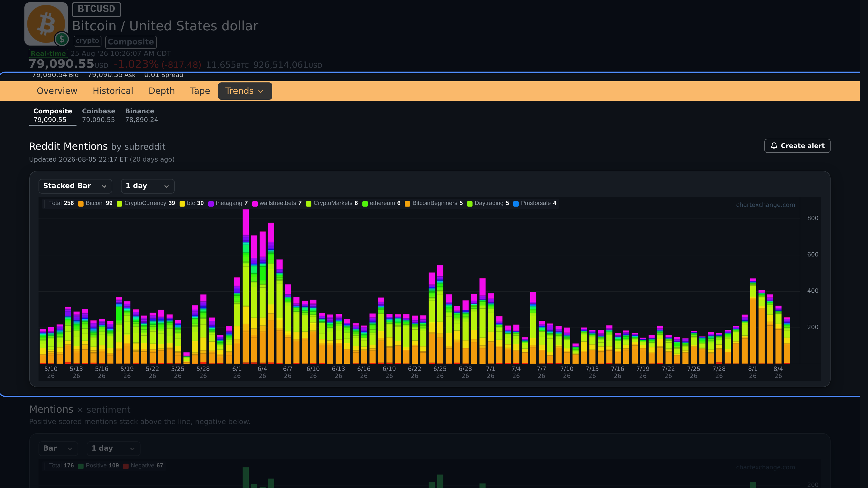Open the Tape tab
This screenshot has width=868, height=488.
[x=200, y=91]
